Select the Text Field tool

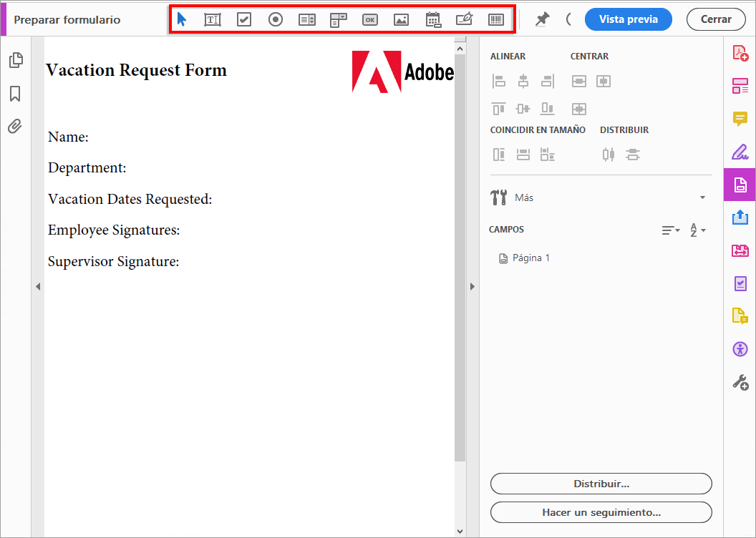(212, 19)
